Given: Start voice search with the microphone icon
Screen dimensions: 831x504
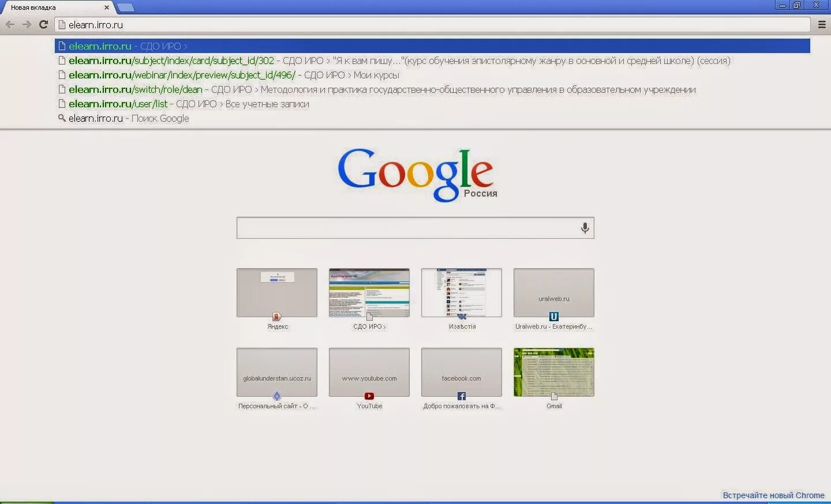Looking at the screenshot, I should point(585,228).
